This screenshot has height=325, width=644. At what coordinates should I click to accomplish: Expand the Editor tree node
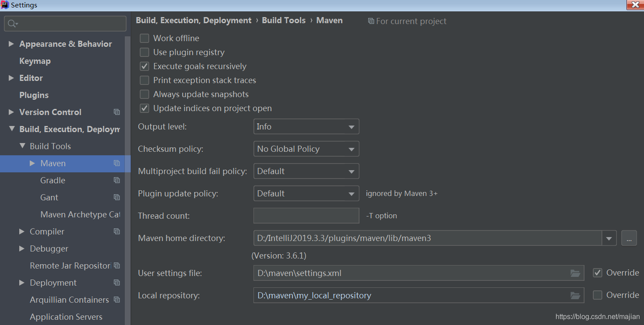click(x=11, y=78)
